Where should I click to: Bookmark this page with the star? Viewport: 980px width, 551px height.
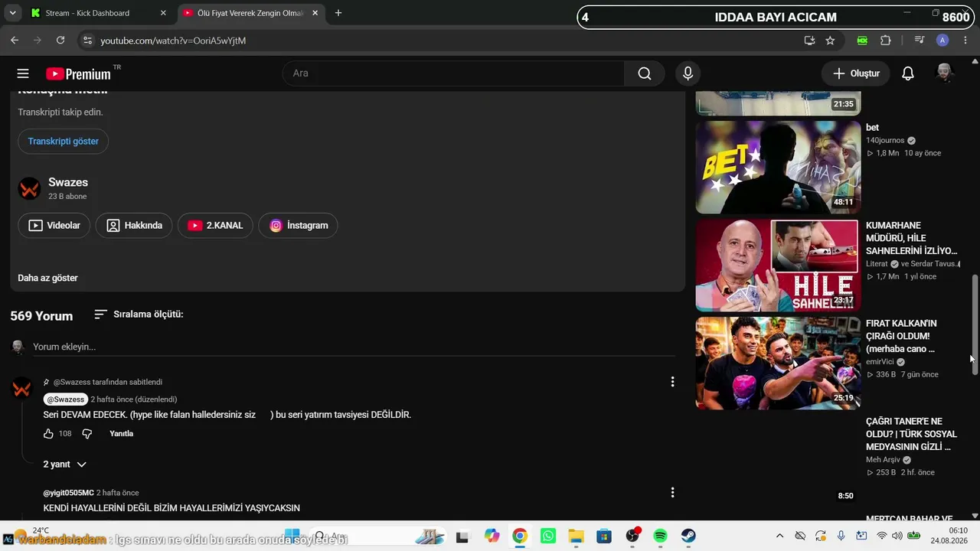(x=830, y=41)
